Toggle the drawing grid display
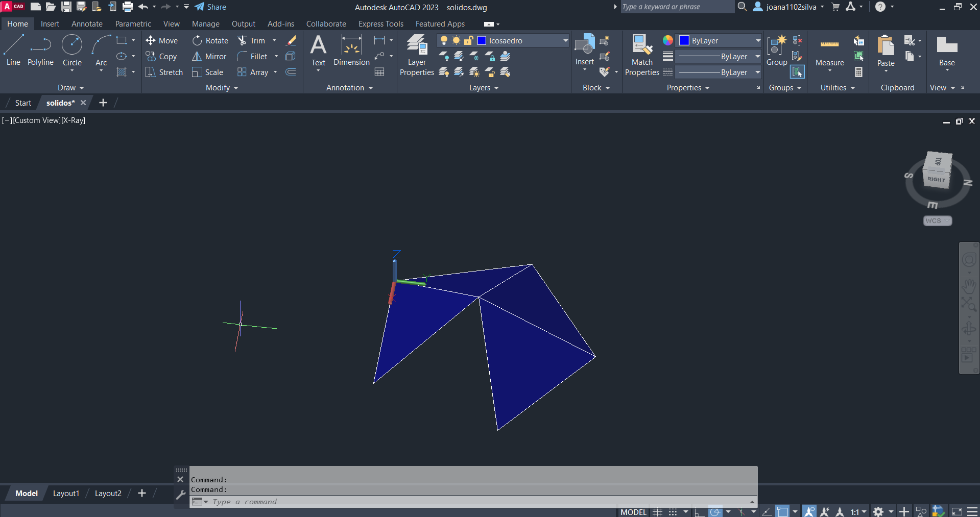 click(x=658, y=511)
